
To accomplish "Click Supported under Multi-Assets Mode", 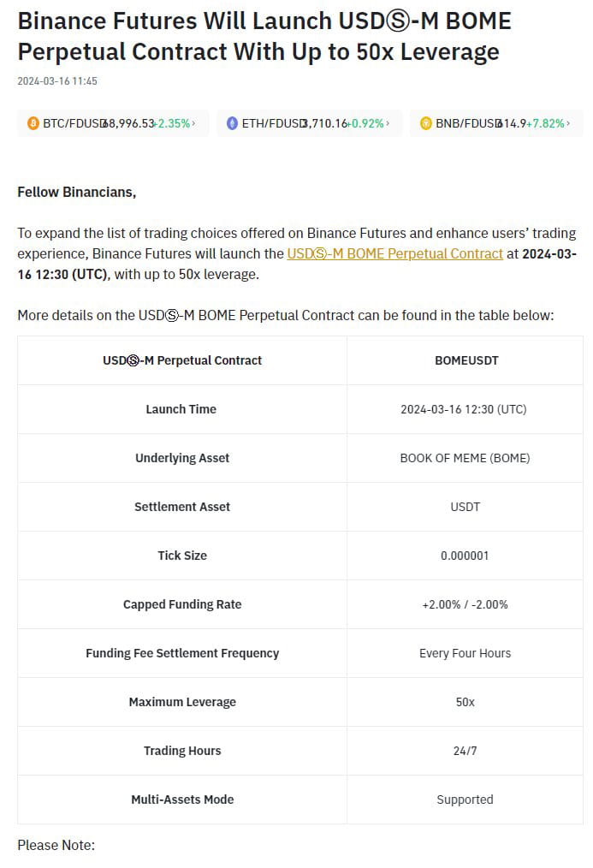I will [466, 800].
